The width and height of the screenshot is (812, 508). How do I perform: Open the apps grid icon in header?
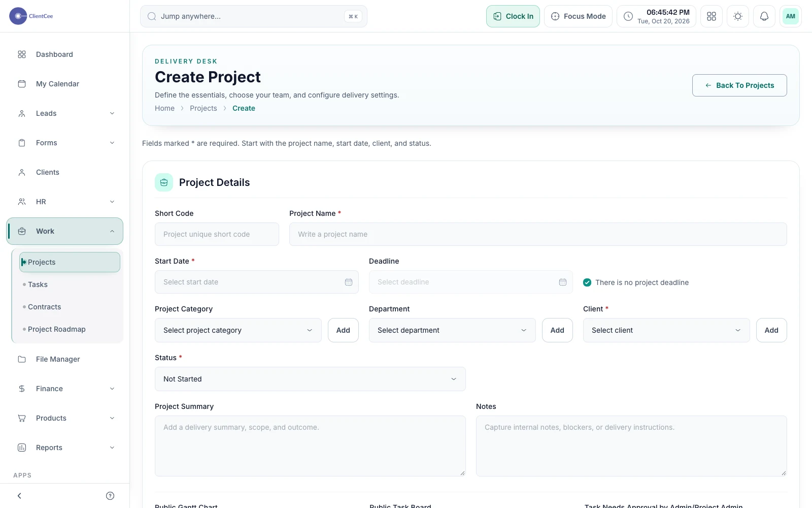click(x=712, y=16)
